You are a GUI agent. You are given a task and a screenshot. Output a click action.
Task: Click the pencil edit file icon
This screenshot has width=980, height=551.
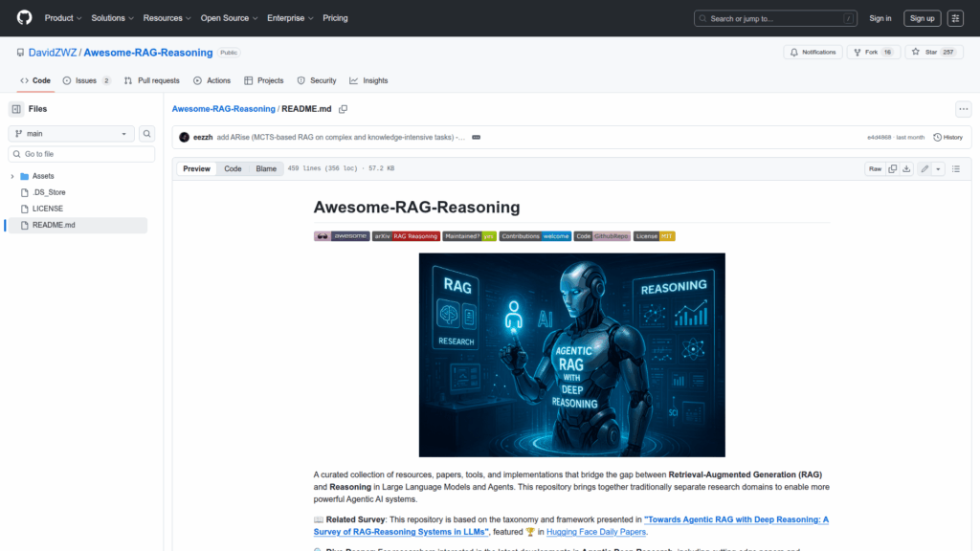[924, 168]
